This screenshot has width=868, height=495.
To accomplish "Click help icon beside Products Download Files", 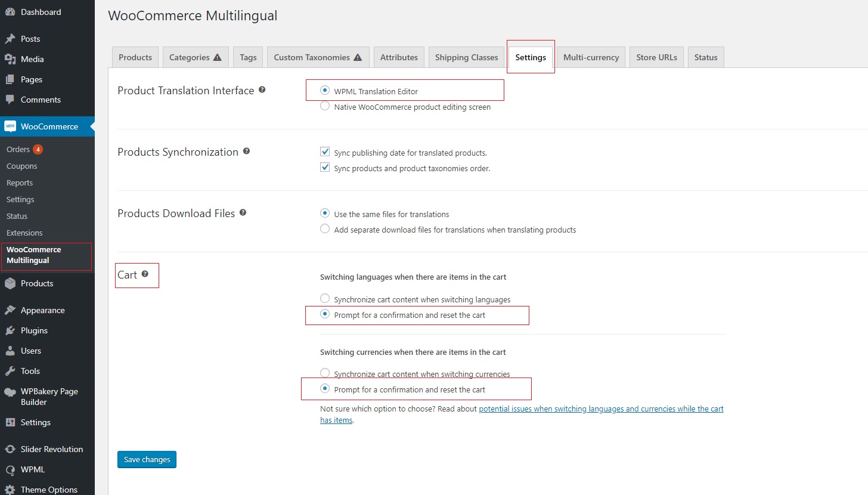I will 243,213.
